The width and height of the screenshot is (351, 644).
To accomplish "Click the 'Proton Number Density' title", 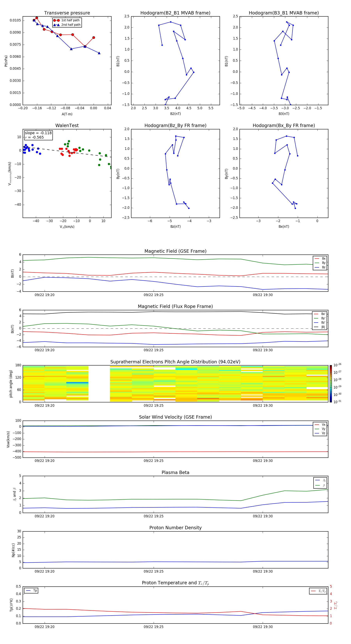I will (x=175, y=528).
